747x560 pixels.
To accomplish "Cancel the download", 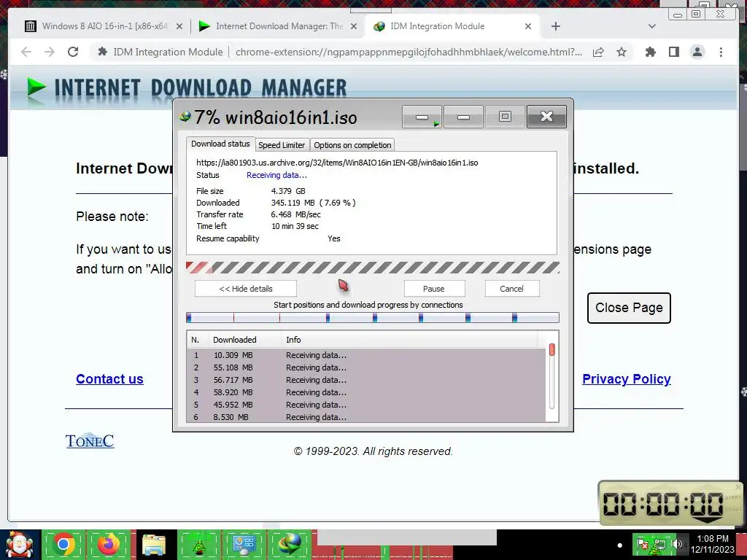I will point(512,289).
